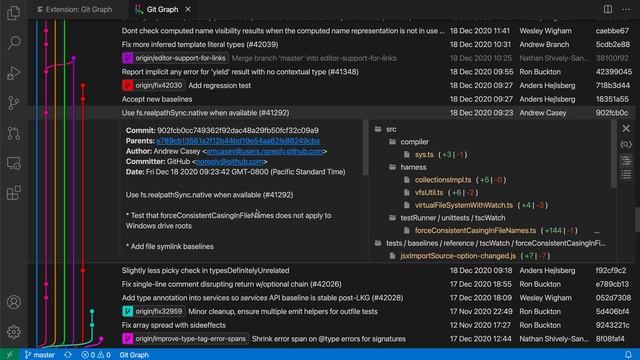The height and width of the screenshot is (360, 640).
Task: Click the commit files panel scrollbar
Action: click(x=613, y=154)
